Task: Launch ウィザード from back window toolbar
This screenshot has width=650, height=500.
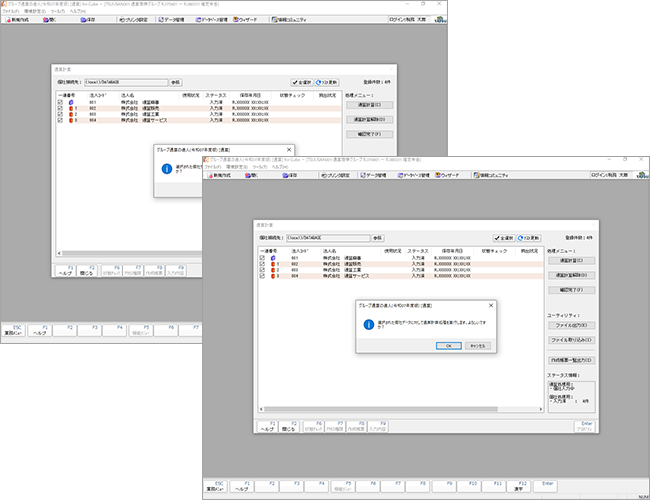Action: [245, 20]
